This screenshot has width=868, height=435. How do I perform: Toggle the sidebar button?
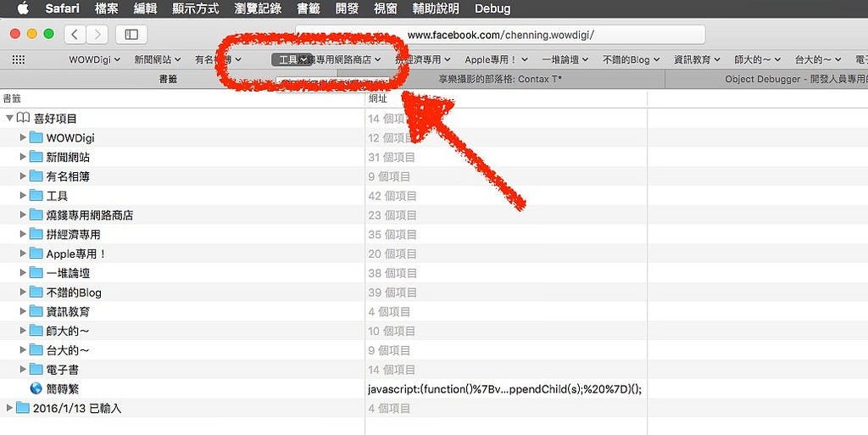pyautogui.click(x=131, y=34)
